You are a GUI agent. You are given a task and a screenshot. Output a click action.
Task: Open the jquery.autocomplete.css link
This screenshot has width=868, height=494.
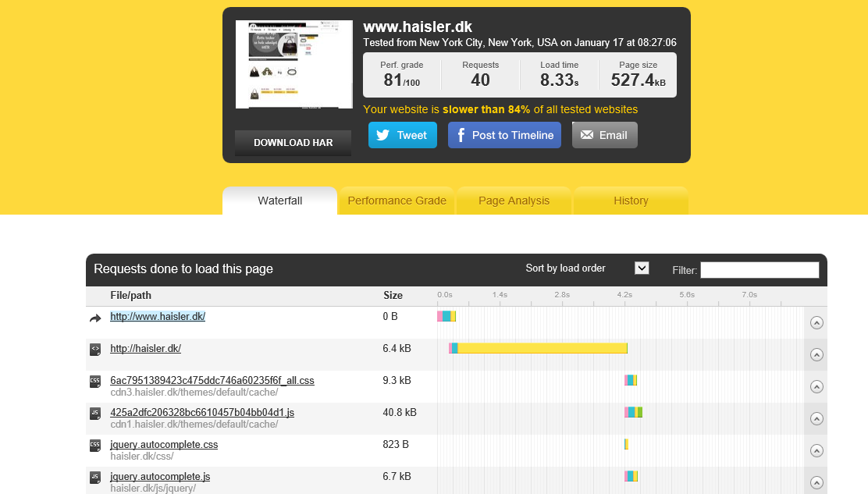[x=164, y=445]
